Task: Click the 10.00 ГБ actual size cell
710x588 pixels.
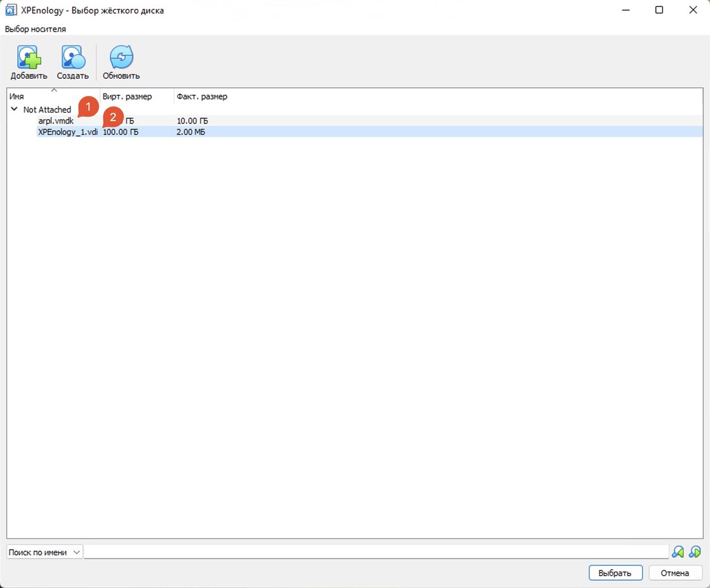Action: click(x=192, y=121)
